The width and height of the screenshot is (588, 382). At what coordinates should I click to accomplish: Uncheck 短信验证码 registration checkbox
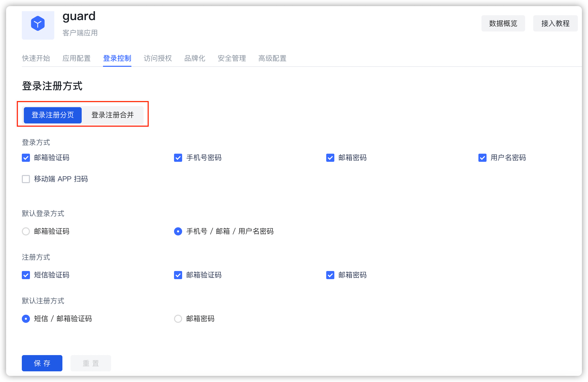click(x=26, y=275)
